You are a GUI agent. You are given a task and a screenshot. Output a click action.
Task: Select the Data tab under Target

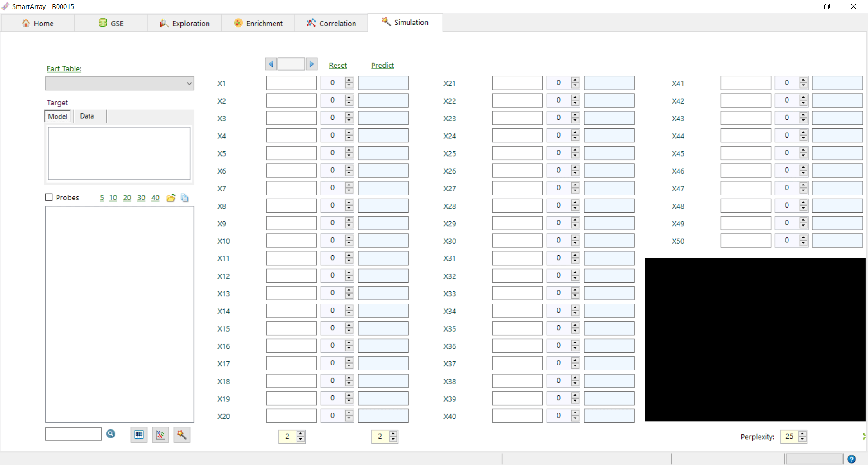[x=87, y=116]
